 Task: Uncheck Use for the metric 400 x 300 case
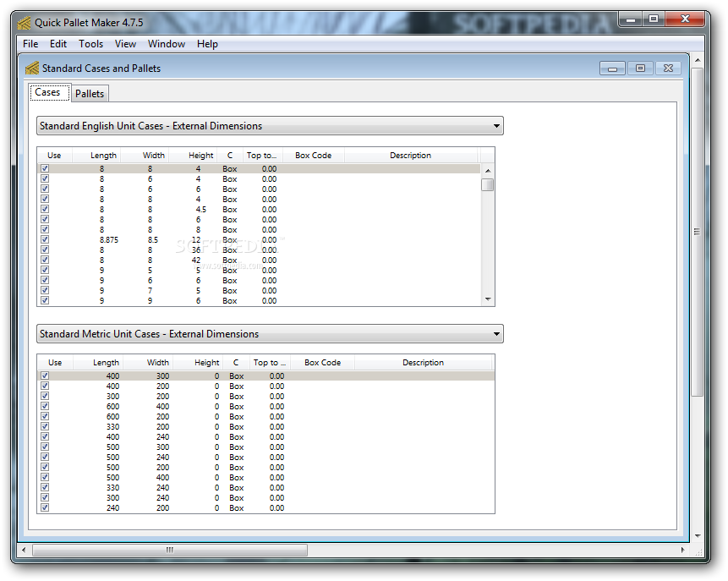(45, 375)
